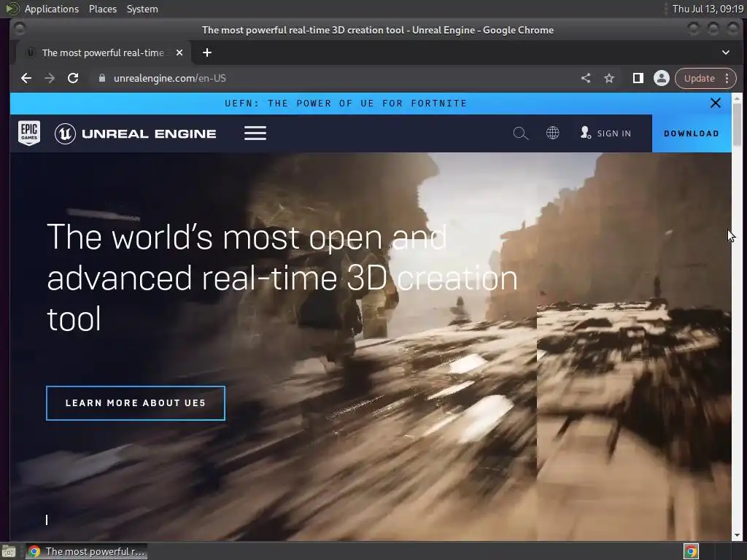This screenshot has height=560, width=747.
Task: Bookmark this page with the star
Action: pos(609,78)
